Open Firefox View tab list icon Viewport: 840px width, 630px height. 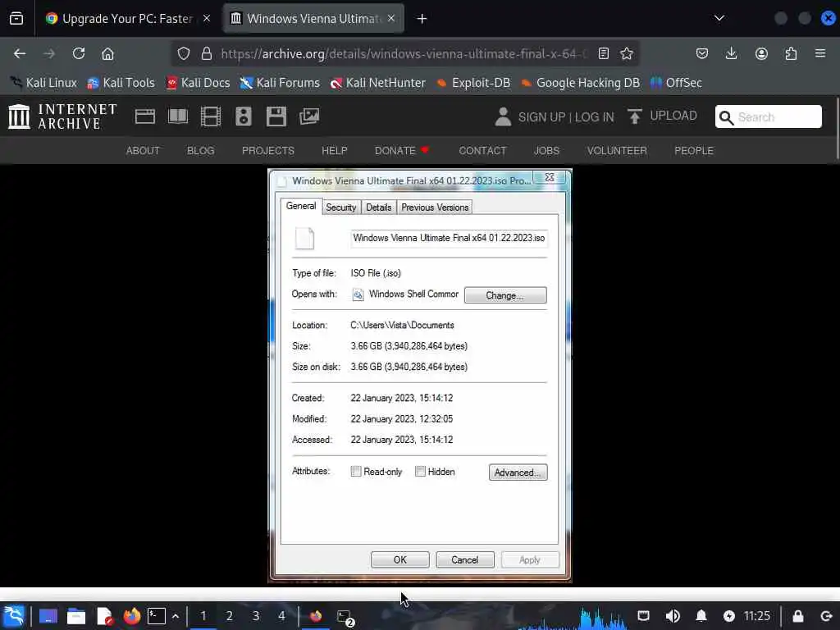(16, 18)
